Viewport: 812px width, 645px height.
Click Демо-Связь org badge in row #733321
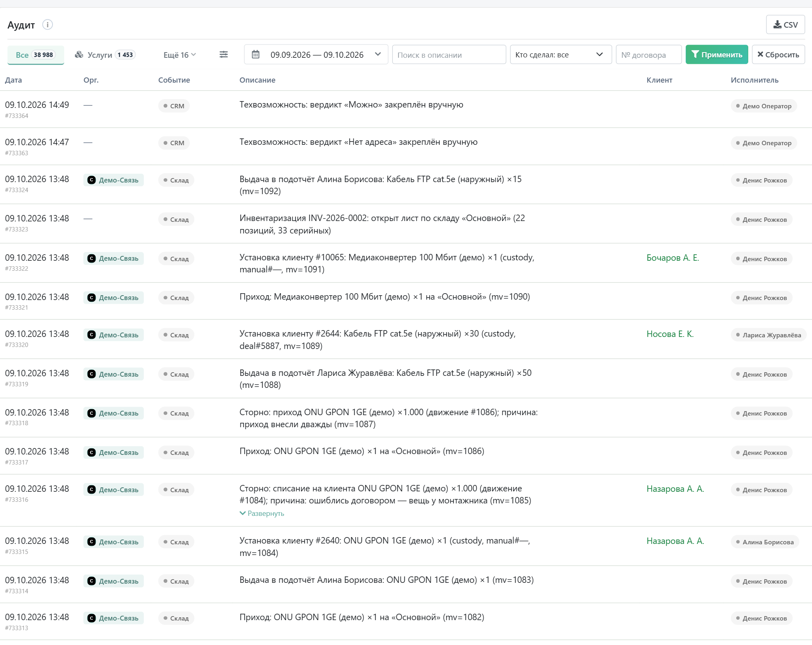click(113, 298)
